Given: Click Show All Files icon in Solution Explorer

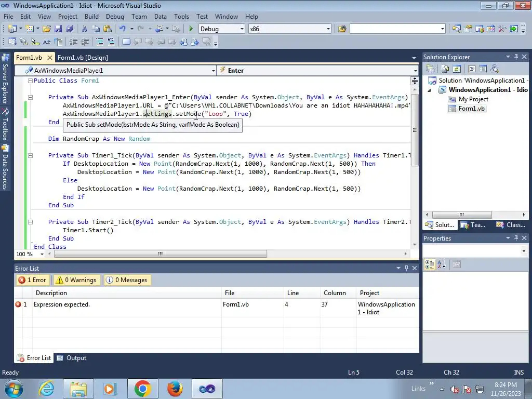Looking at the screenshot, I should 445,69.
